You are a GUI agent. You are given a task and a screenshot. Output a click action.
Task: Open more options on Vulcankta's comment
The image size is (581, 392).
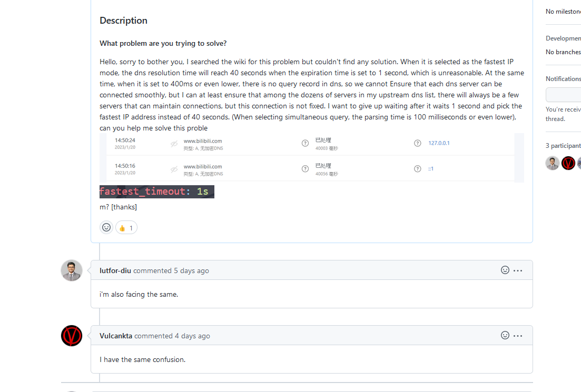[x=518, y=336]
